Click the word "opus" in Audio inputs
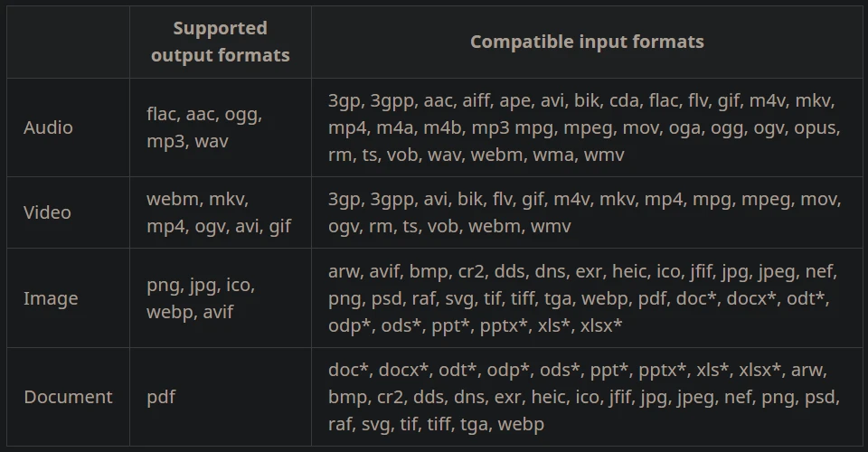Image resolution: width=868 pixels, height=452 pixels. click(816, 127)
